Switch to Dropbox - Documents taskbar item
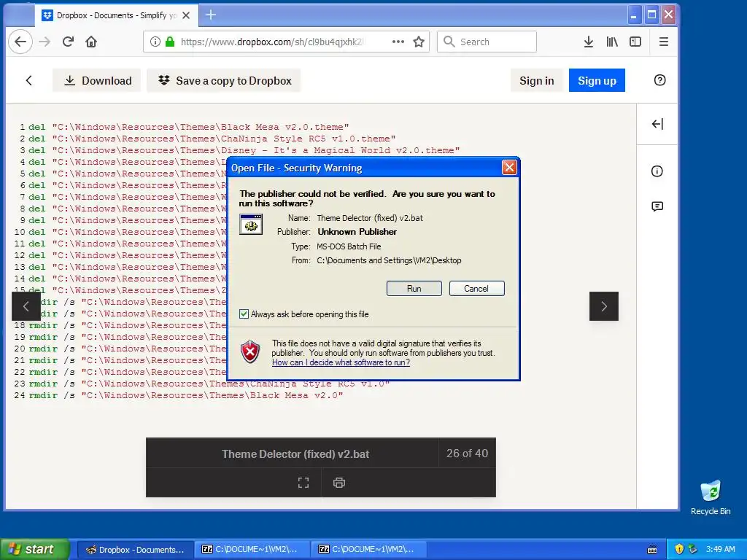The image size is (747, 560). click(135, 550)
